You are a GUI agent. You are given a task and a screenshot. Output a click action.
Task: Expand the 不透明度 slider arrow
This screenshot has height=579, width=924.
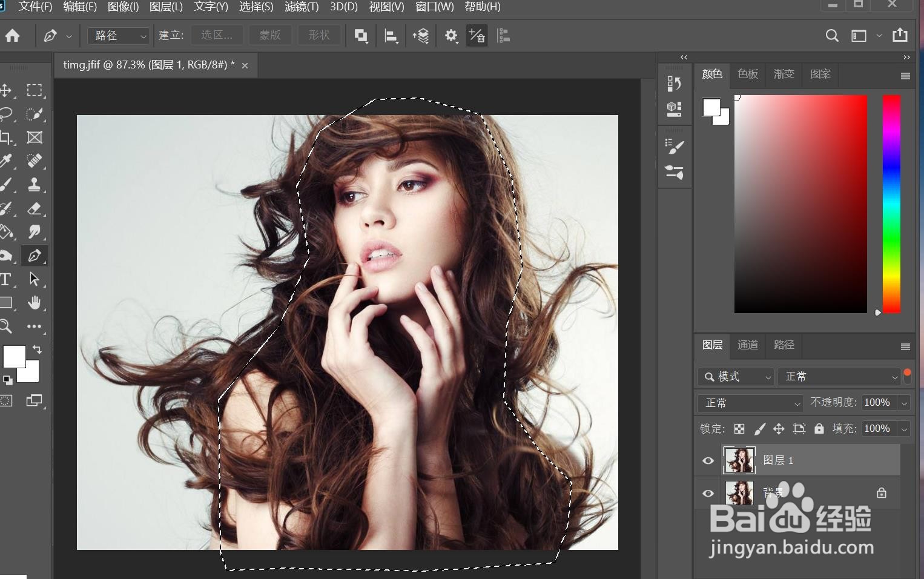tap(905, 403)
